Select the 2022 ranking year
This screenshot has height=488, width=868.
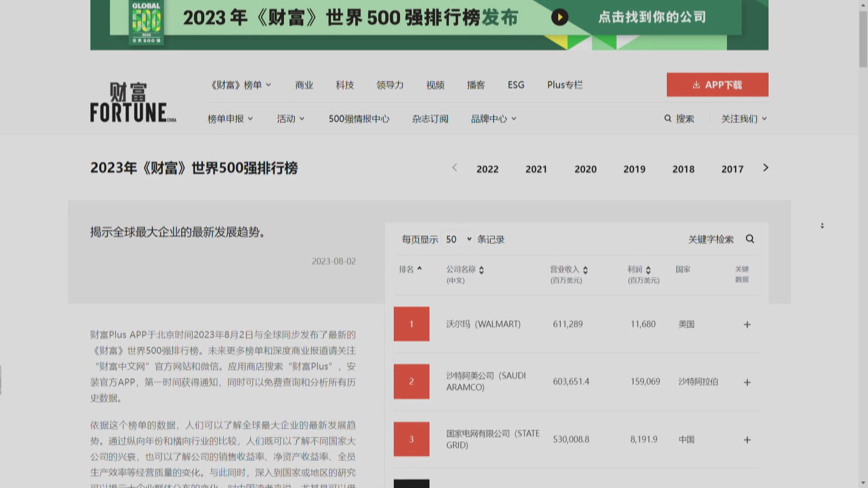487,169
